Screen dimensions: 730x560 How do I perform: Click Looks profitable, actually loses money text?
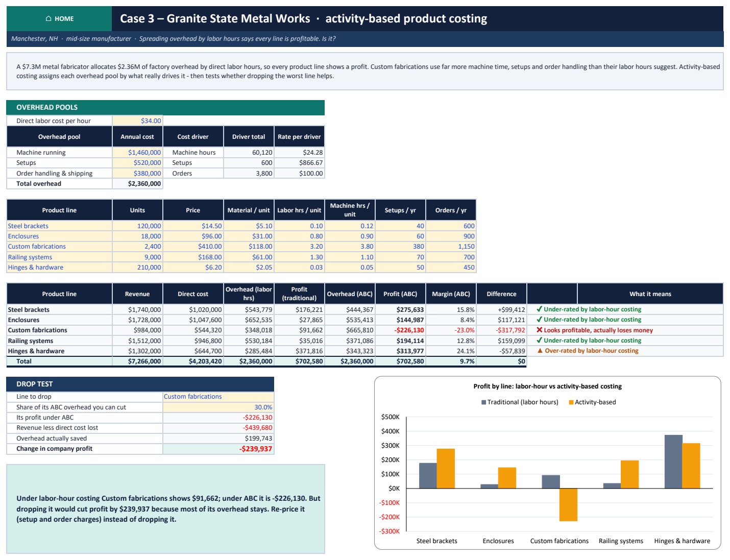point(598,330)
